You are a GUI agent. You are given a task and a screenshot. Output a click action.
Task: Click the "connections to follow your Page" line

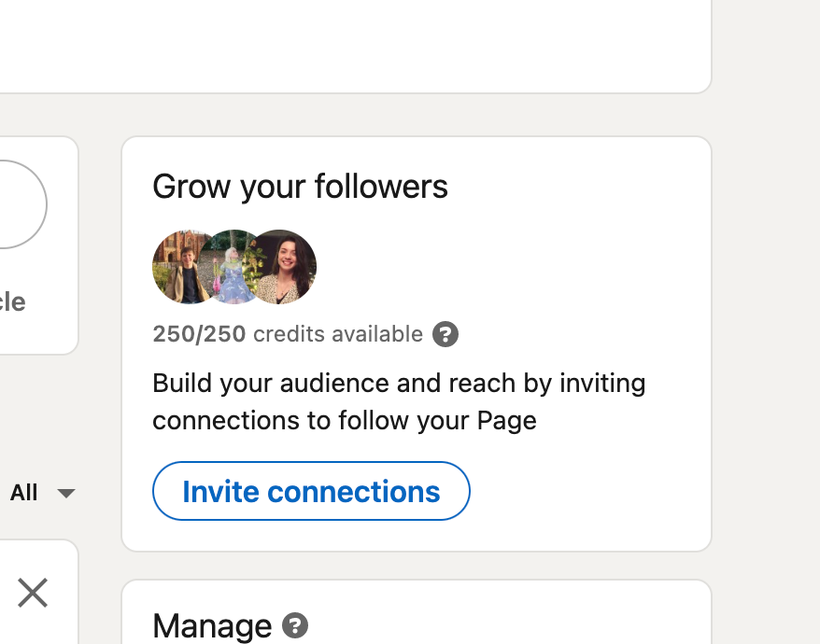point(344,421)
